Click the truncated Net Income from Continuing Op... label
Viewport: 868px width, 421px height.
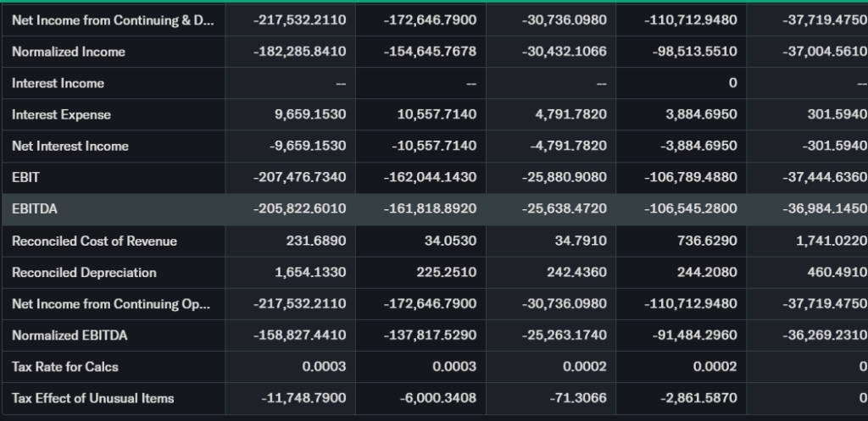pos(113,304)
